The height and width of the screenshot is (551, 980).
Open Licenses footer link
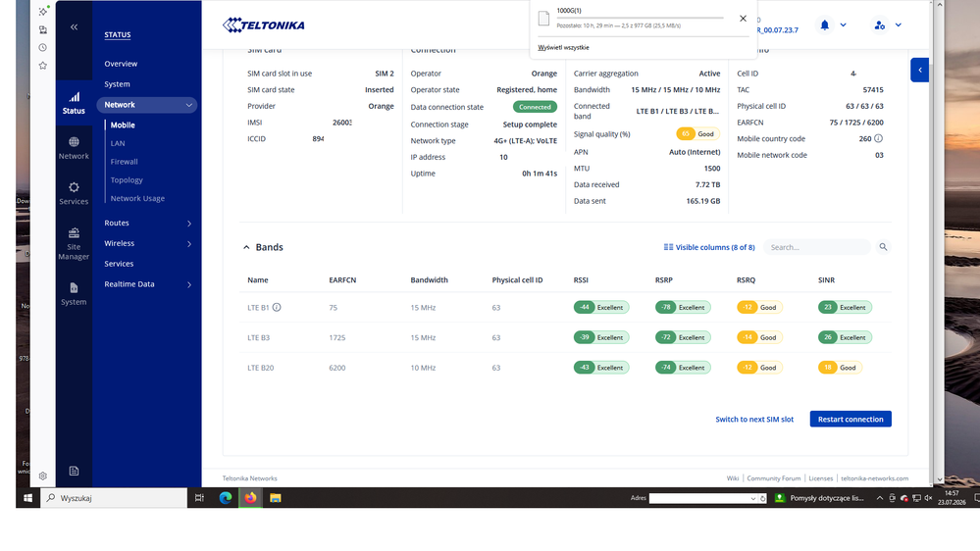pos(821,478)
